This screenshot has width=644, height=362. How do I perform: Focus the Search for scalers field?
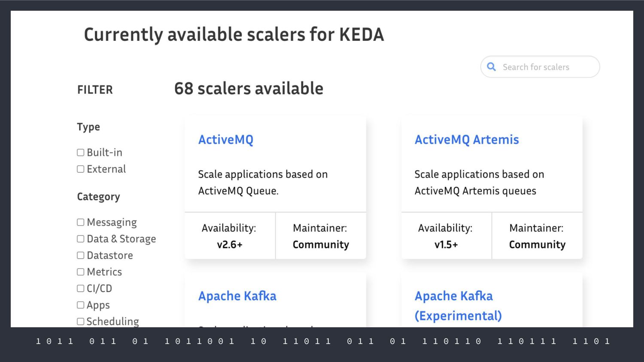click(x=540, y=67)
